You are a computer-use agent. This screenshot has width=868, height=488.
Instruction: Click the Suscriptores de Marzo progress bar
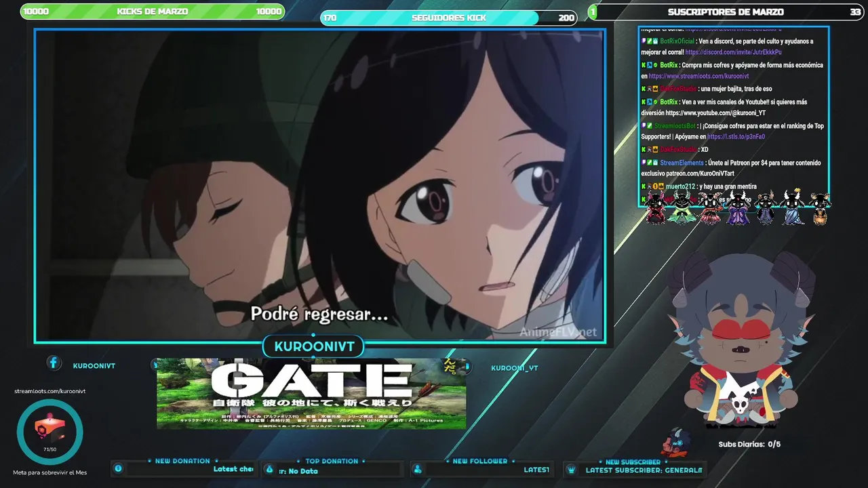(x=726, y=12)
